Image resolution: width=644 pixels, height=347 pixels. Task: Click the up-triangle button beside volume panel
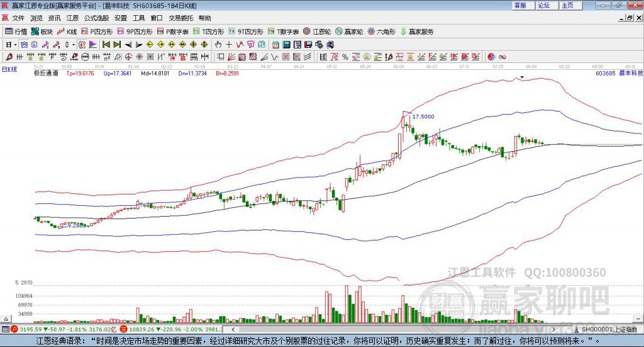(x=6, y=319)
